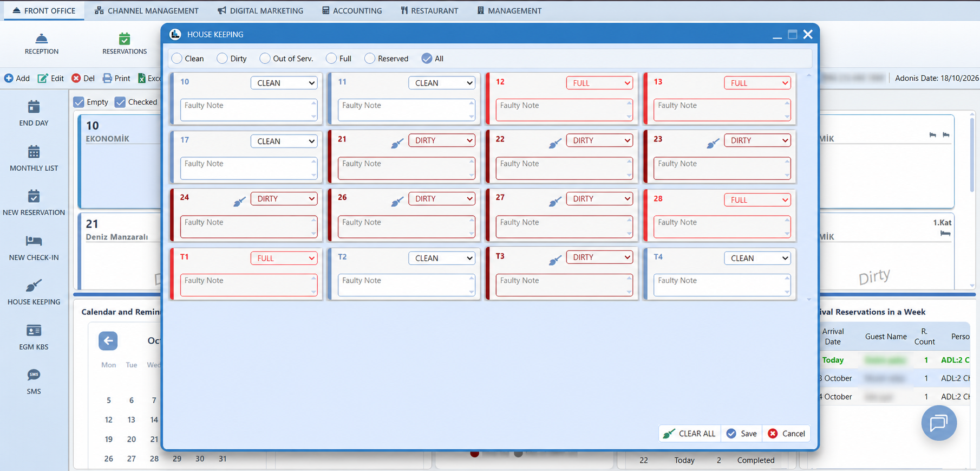Select date 13 in the calendar
This screenshot has height=471, width=980.
[x=131, y=420]
